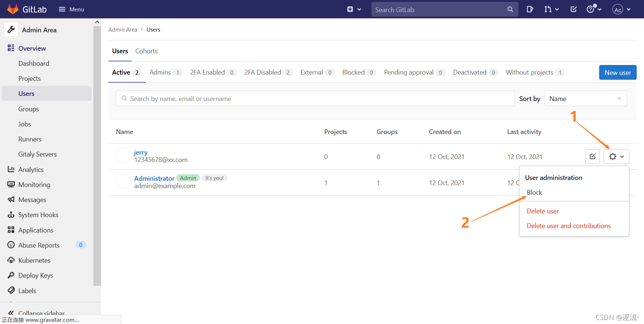
Task: Click the Collapse sidebar chevrons icon
Action: click(x=11, y=313)
